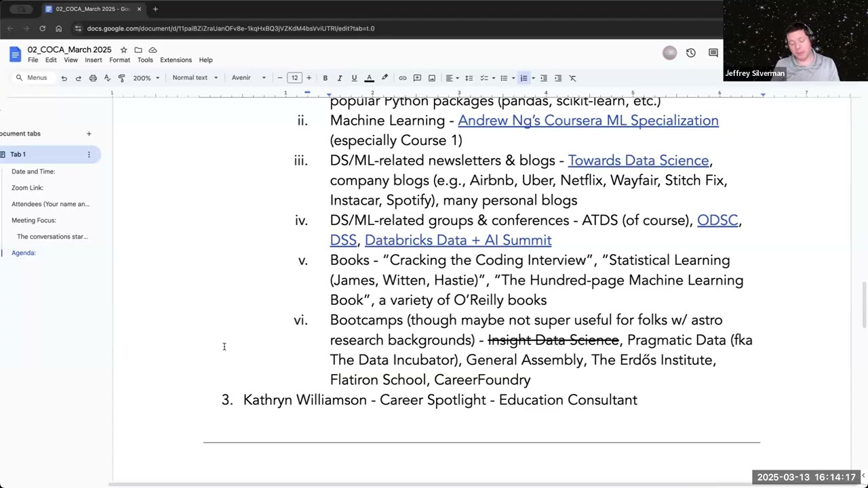Open the Google Docs home icon
The image size is (868, 488).
[15, 54]
